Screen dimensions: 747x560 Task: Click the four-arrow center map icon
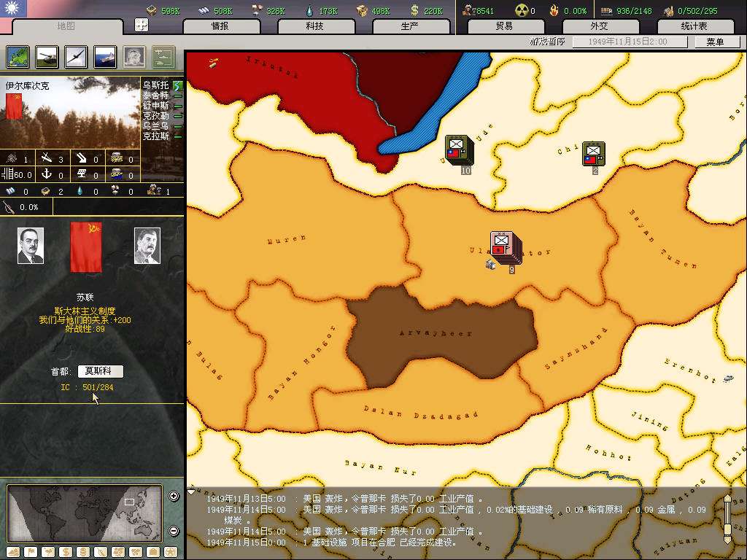tap(142, 25)
